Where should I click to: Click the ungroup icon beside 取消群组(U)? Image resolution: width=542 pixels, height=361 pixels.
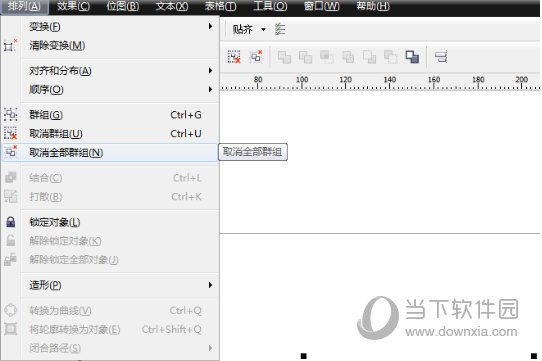click(x=10, y=133)
